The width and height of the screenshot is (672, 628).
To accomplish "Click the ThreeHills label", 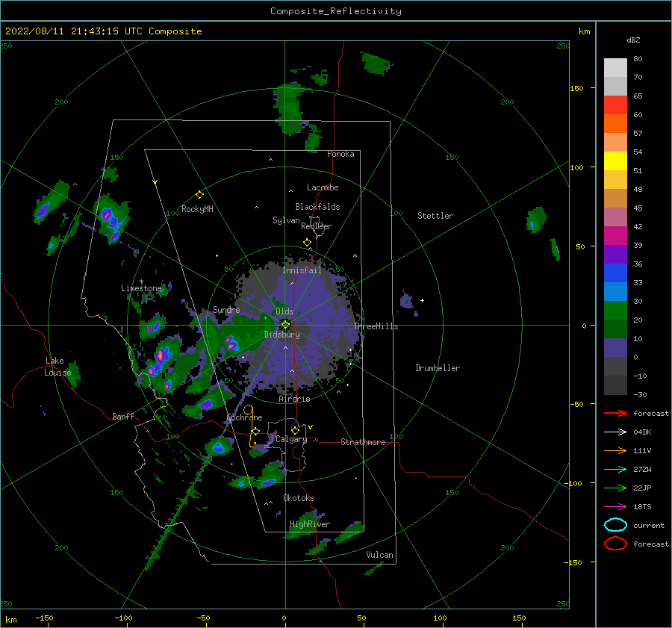I will [376, 326].
